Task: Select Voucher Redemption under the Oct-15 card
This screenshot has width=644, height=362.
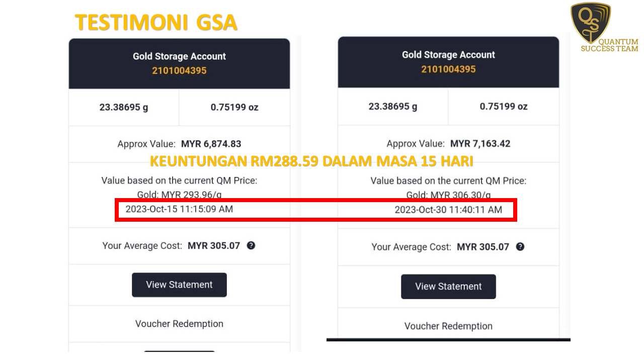Action: (179, 324)
